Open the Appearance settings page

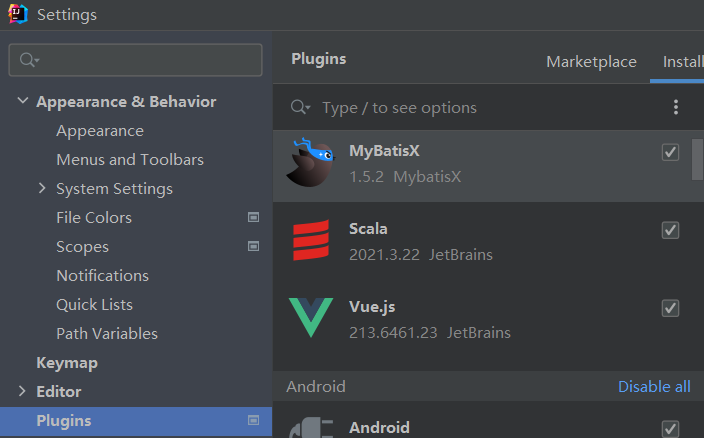pyautogui.click(x=100, y=131)
